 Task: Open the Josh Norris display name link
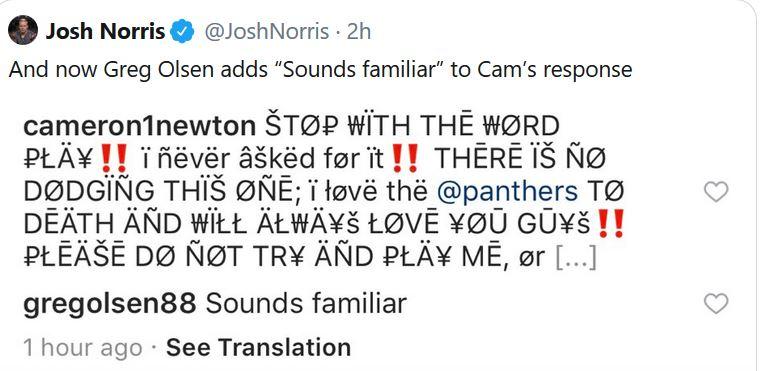coord(106,32)
